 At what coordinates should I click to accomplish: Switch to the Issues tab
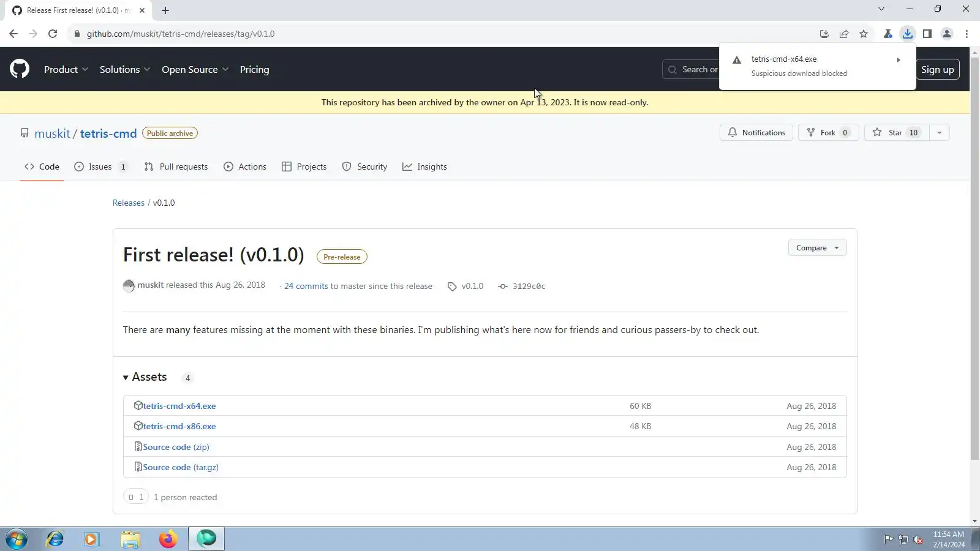[x=100, y=167]
